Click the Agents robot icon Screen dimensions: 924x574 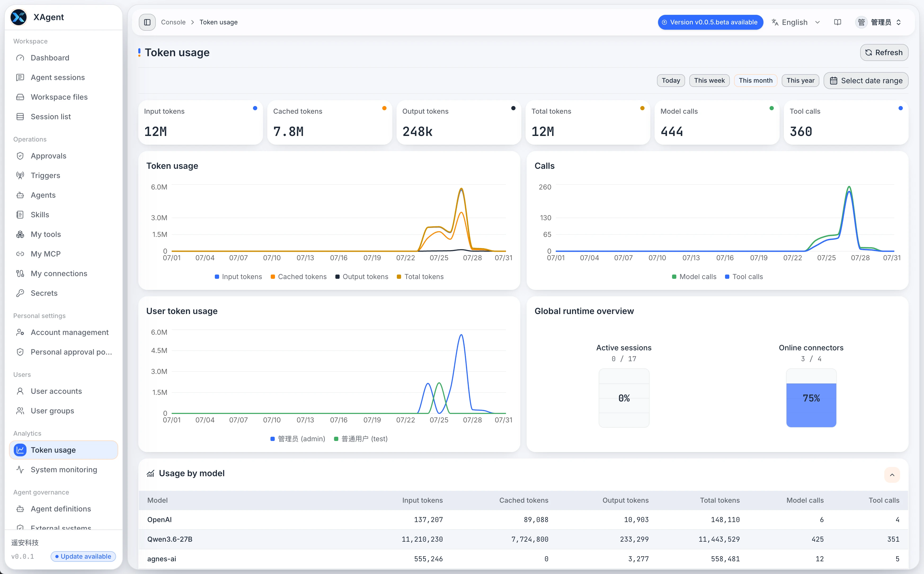click(x=20, y=195)
